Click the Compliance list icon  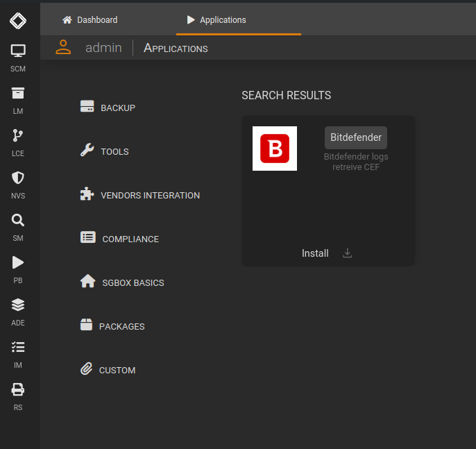[x=88, y=237]
